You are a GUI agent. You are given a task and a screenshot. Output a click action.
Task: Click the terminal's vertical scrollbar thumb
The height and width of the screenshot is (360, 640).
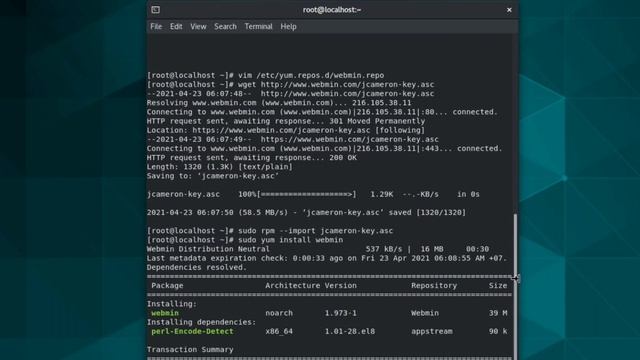(516, 286)
